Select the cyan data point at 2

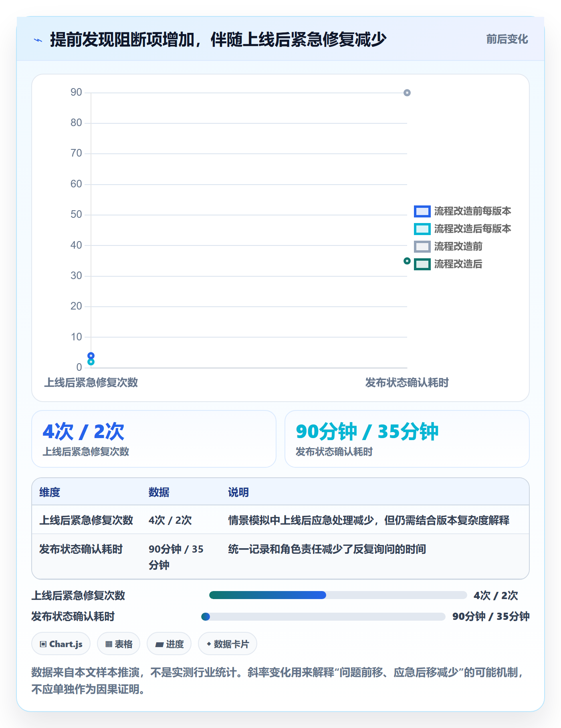point(91,362)
